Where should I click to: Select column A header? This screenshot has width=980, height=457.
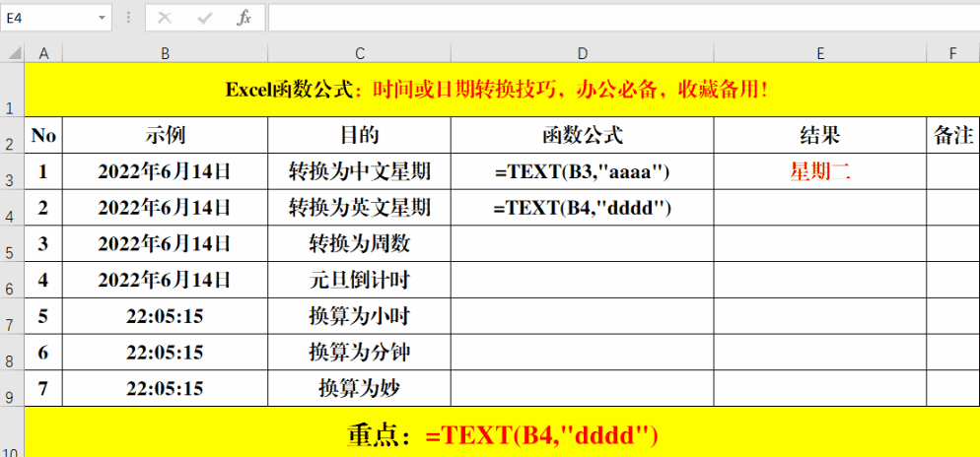click(x=43, y=54)
